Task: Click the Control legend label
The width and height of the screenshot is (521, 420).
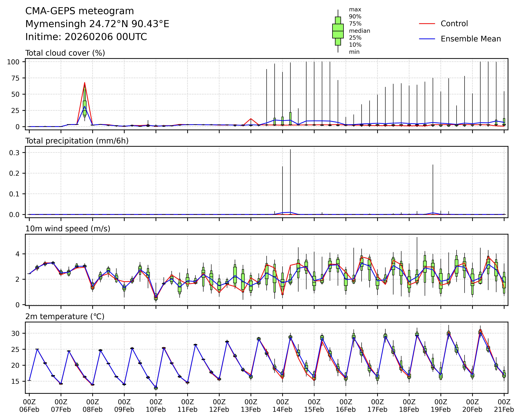Action: point(454,24)
